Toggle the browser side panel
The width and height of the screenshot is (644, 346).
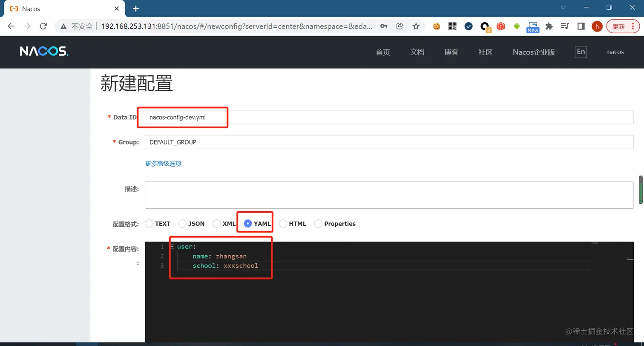coord(581,26)
